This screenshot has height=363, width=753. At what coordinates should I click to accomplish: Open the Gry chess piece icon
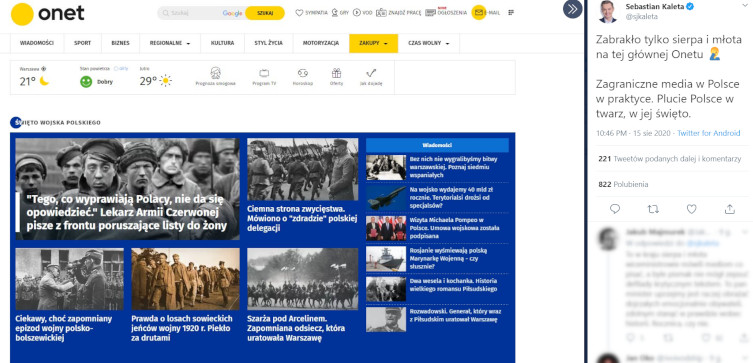[335, 13]
